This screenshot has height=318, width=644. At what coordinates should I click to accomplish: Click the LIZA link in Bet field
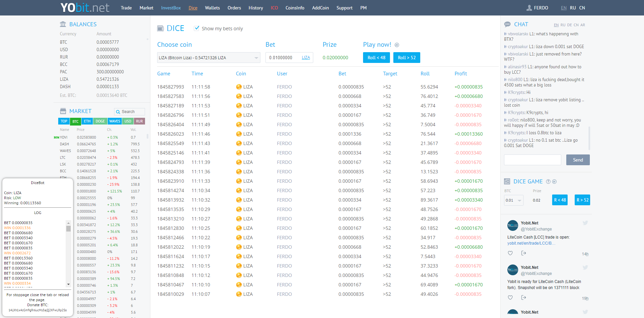click(306, 58)
